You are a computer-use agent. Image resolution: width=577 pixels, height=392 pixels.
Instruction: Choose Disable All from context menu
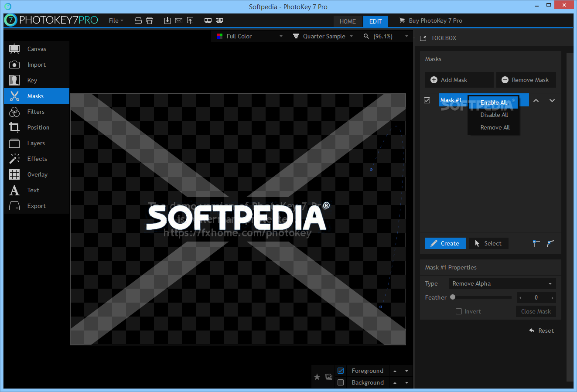(x=494, y=115)
